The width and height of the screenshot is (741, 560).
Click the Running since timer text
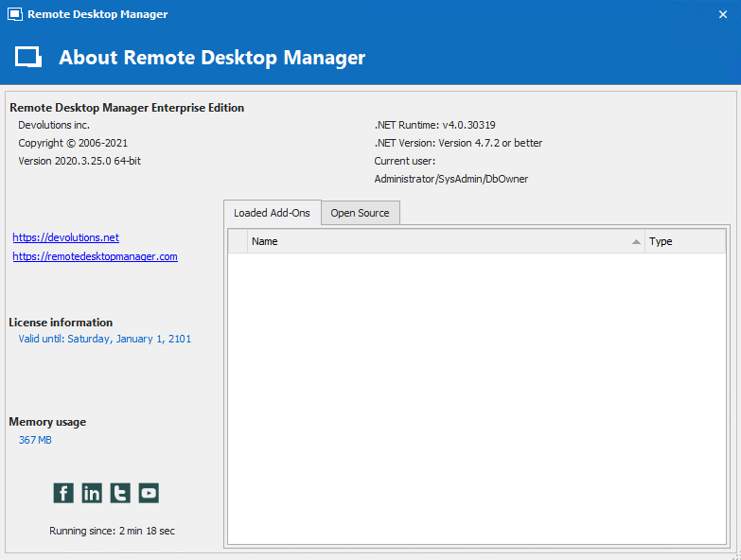coord(112,531)
